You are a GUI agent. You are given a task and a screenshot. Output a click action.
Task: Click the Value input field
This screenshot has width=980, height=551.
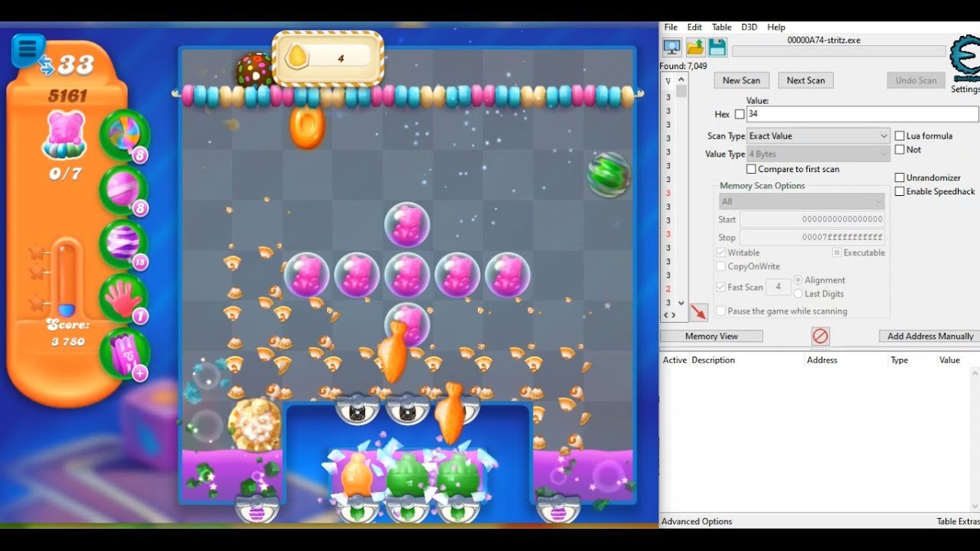862,114
